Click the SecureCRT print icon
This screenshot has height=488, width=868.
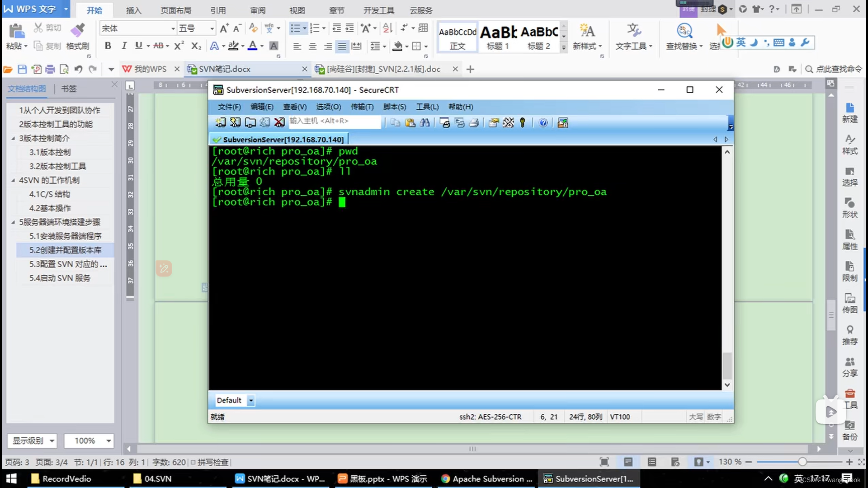[x=474, y=122]
